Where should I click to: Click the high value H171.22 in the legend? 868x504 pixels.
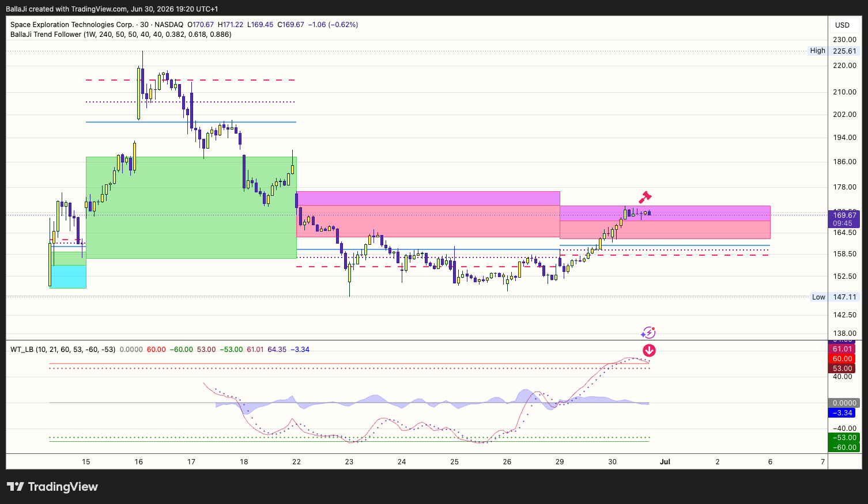point(231,25)
